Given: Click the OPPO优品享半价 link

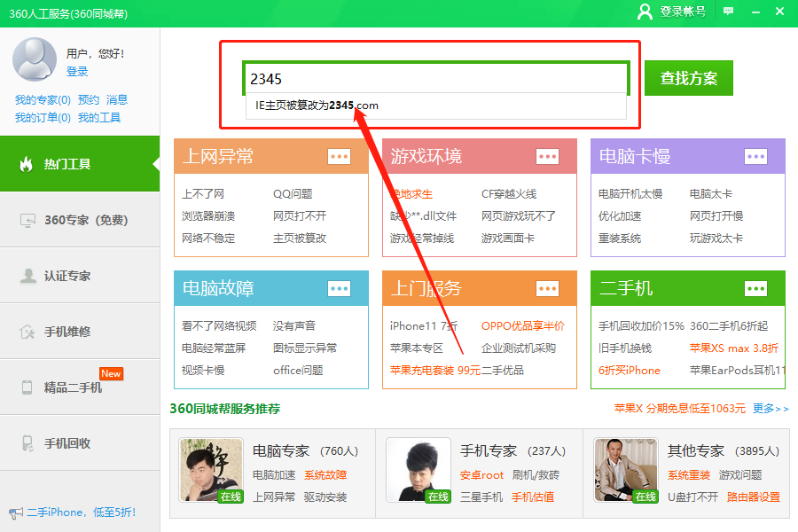Looking at the screenshot, I should [x=523, y=325].
